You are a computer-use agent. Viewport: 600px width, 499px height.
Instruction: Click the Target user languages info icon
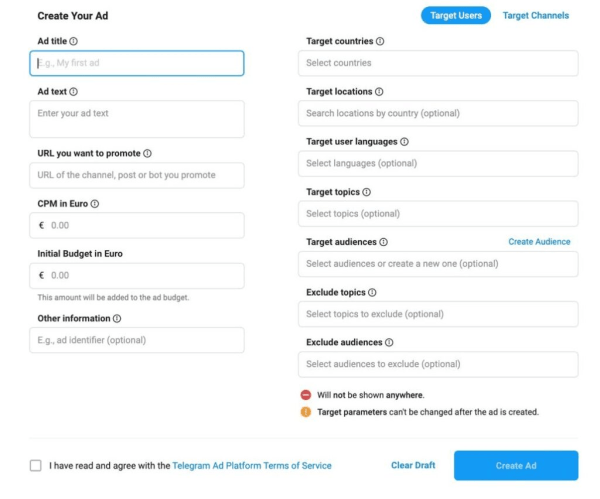click(404, 142)
